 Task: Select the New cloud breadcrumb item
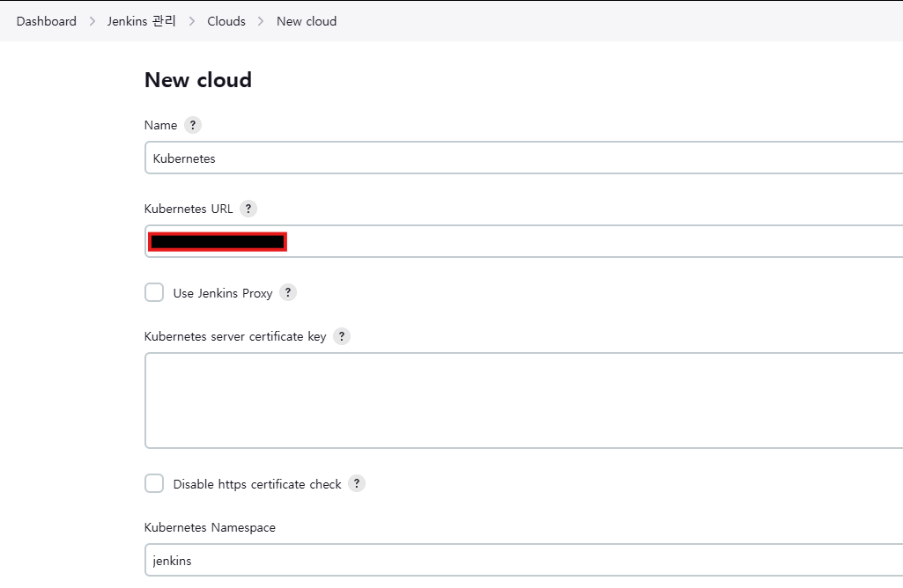pos(306,20)
